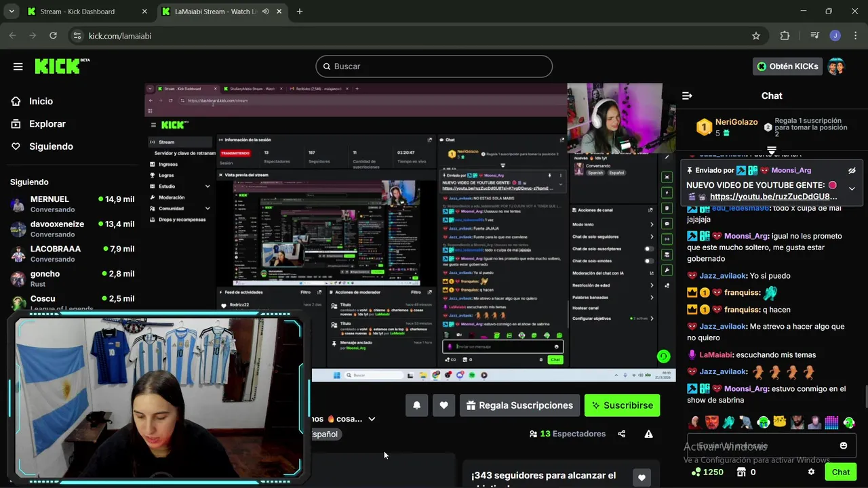Open the Kick hamburger sidebar menu
The width and height of the screenshot is (868, 488).
click(18, 66)
